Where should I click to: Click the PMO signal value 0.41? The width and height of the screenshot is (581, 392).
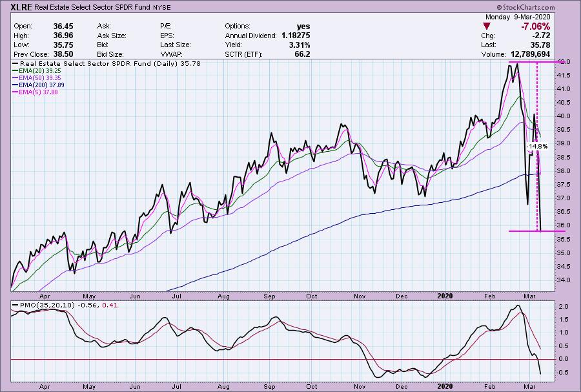pos(110,305)
